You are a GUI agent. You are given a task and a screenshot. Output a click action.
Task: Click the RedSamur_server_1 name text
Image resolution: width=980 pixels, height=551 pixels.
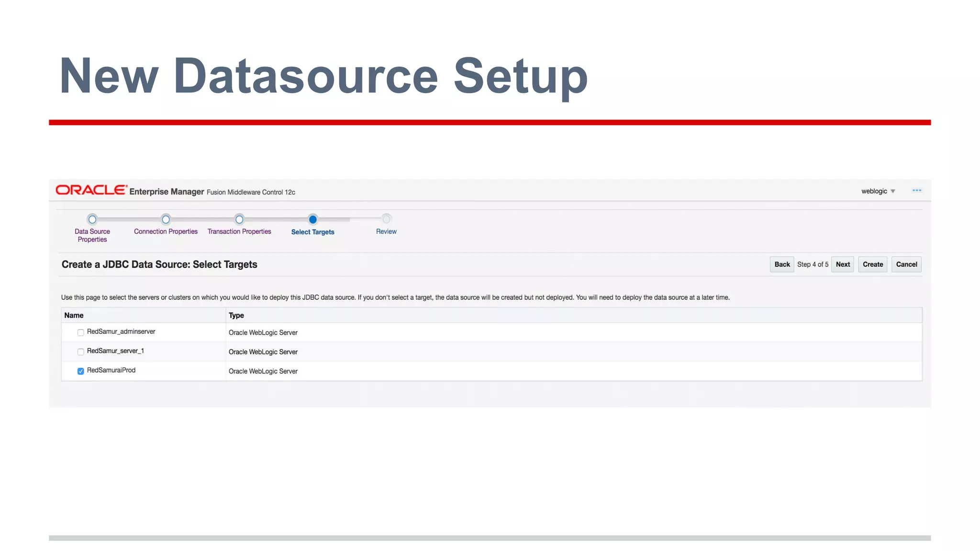coord(115,351)
